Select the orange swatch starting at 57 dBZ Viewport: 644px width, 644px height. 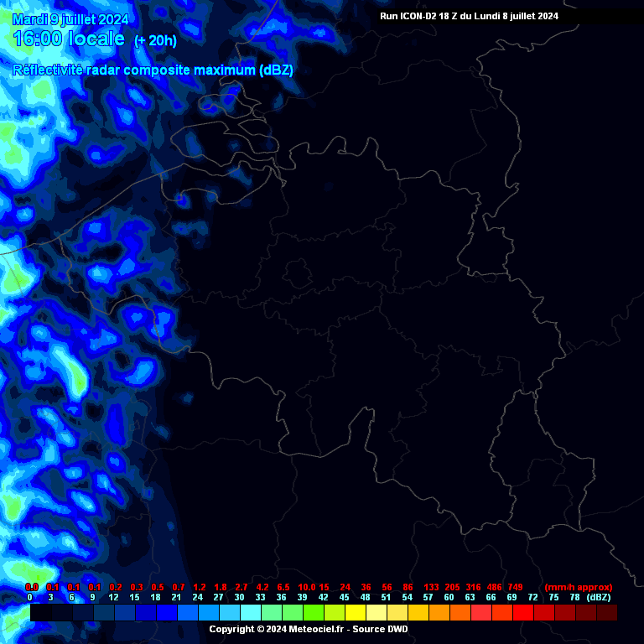click(439, 612)
